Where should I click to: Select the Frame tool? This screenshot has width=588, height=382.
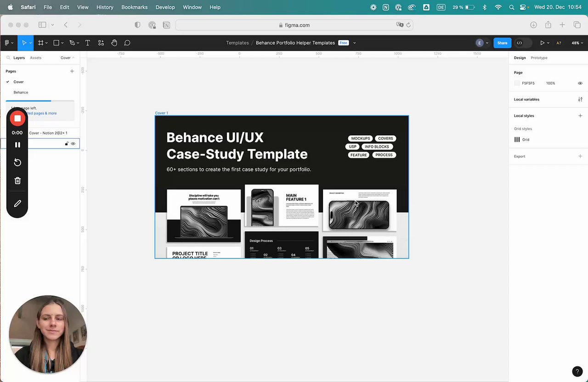click(40, 43)
